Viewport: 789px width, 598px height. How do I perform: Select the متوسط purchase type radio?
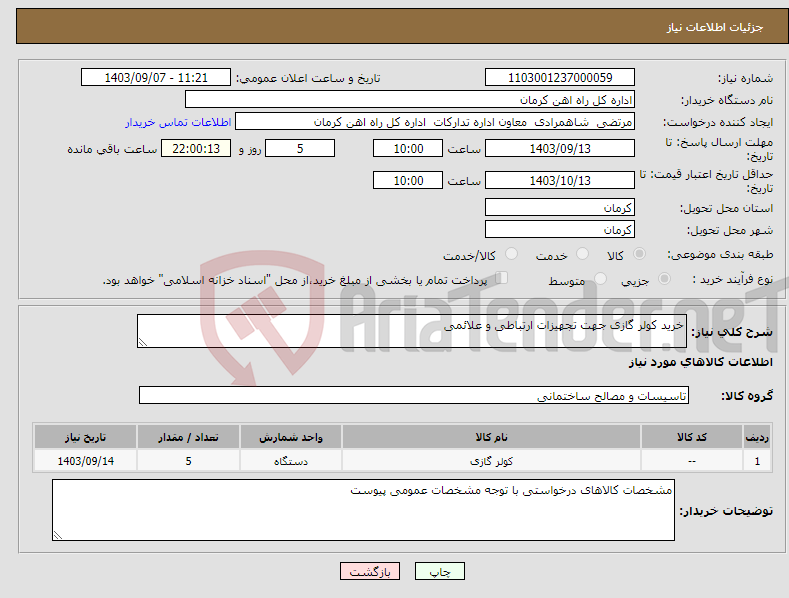[600, 278]
